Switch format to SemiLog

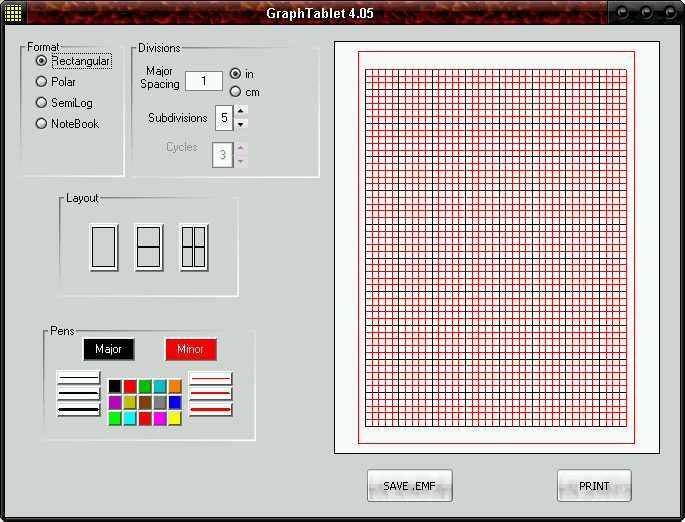coord(42,103)
